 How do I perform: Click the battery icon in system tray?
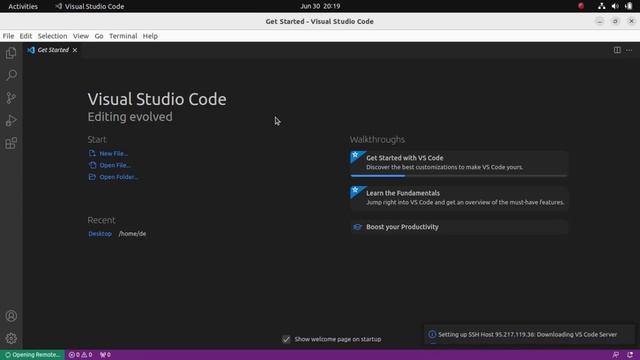629,6
